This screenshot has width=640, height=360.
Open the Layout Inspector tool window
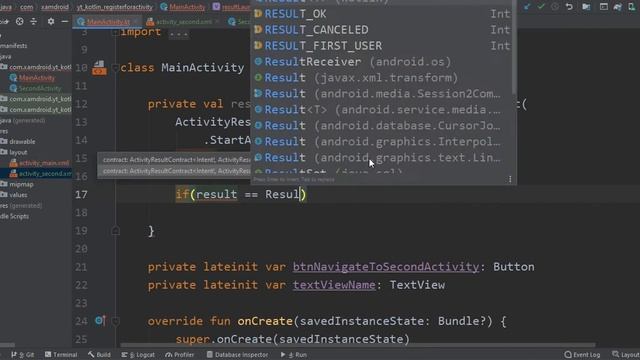[626, 355]
